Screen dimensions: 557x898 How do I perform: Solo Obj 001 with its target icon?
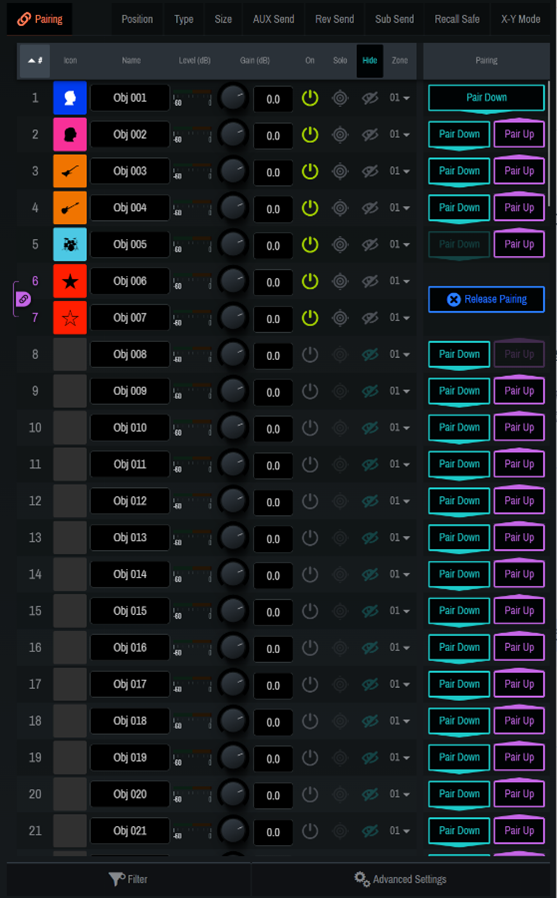(x=340, y=98)
